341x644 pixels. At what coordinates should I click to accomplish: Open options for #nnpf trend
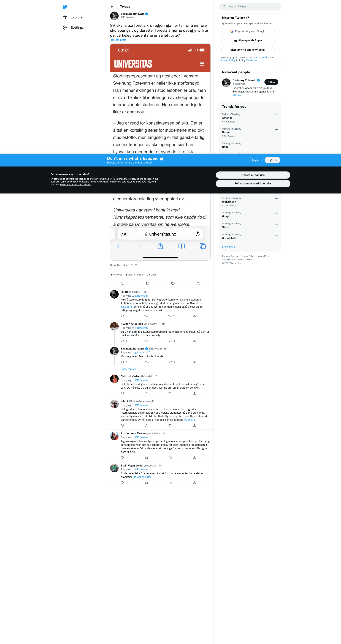coord(276,213)
